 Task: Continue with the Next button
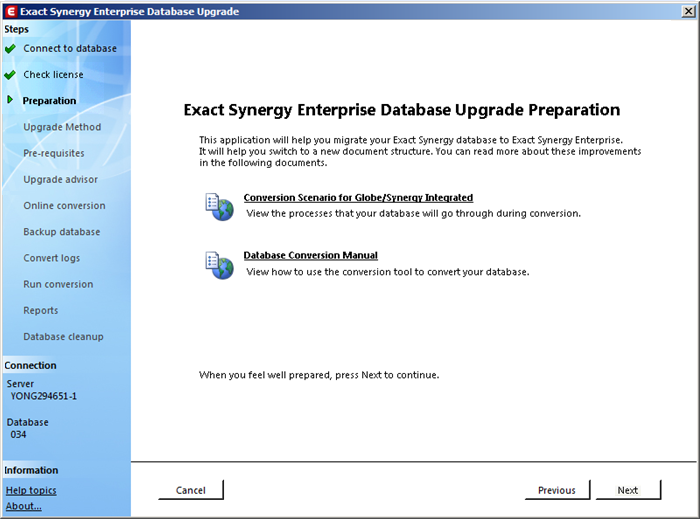tap(628, 490)
